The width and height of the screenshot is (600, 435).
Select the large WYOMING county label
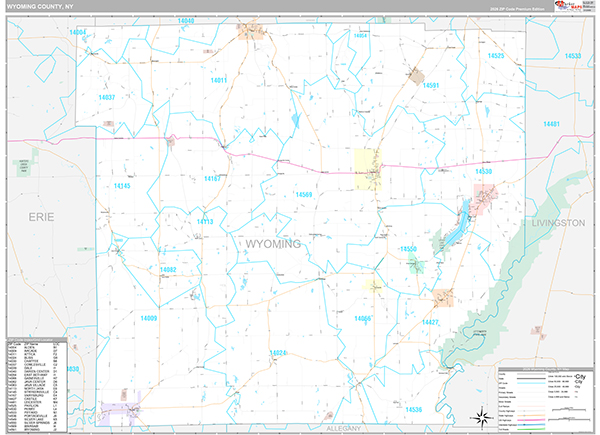(x=273, y=244)
